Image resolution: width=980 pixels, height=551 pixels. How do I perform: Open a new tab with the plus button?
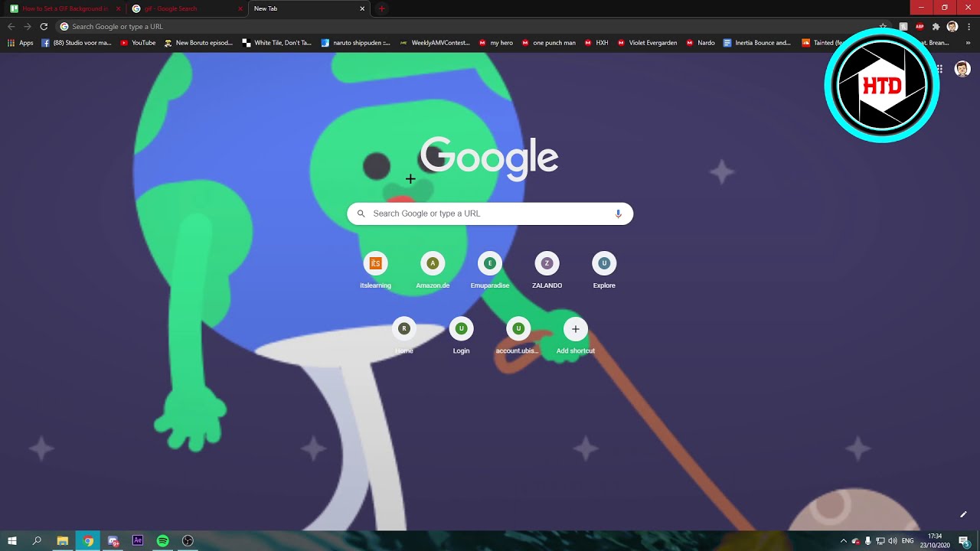(381, 8)
